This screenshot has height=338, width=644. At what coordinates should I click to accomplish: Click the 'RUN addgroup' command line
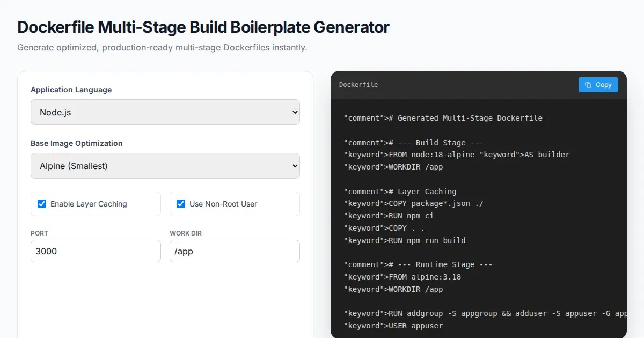(x=483, y=313)
